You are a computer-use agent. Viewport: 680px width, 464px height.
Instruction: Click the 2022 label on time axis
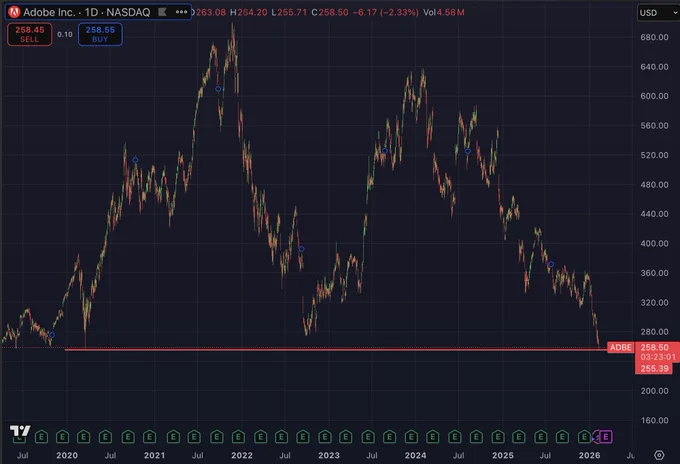(242, 455)
